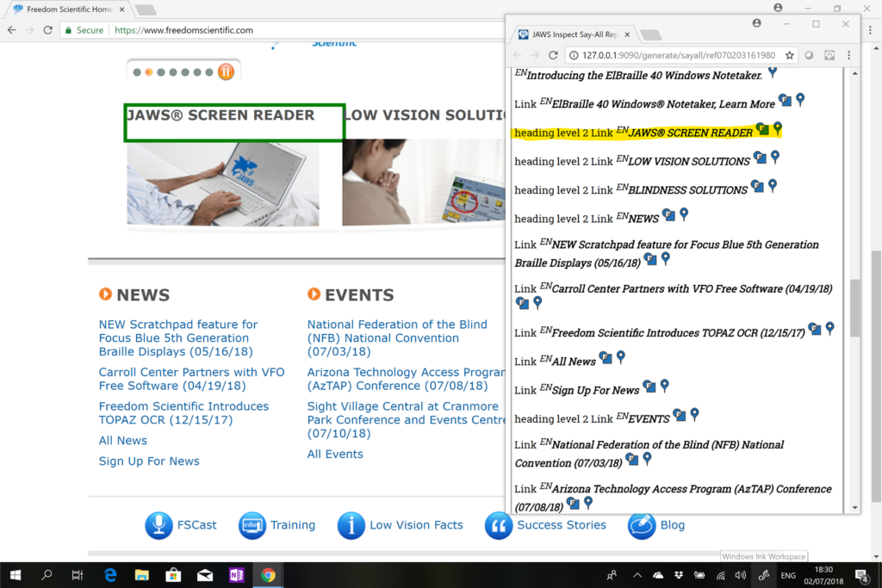Image resolution: width=882 pixels, height=588 pixels.
Task: Open the All News link
Action: (122, 440)
